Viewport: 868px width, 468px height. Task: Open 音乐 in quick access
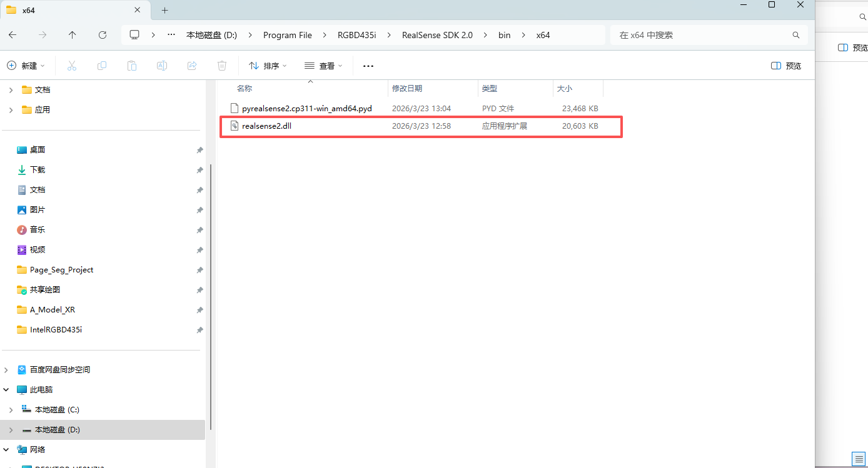pos(38,230)
